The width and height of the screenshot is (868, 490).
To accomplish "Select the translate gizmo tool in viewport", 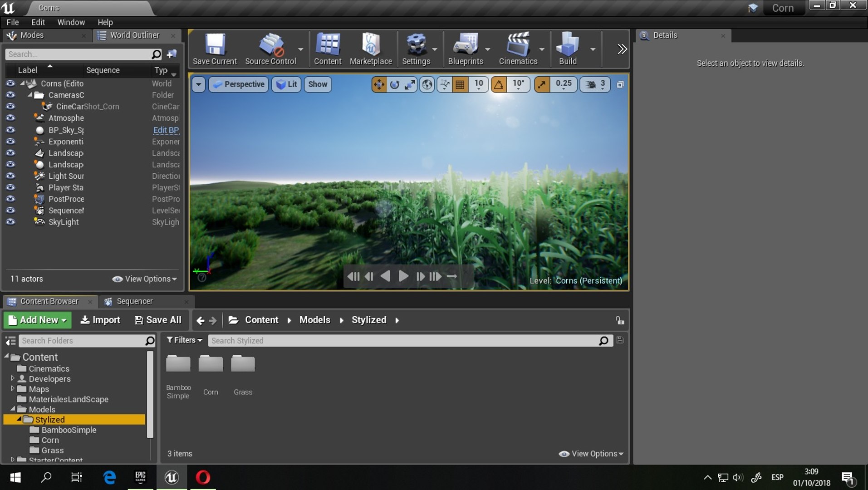I will [x=379, y=84].
